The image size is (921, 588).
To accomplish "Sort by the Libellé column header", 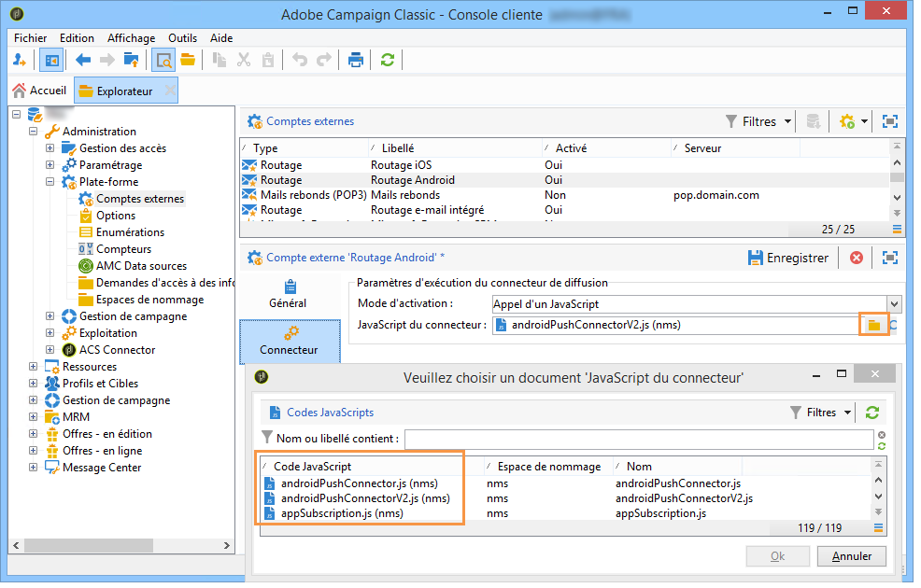I will click(455, 148).
